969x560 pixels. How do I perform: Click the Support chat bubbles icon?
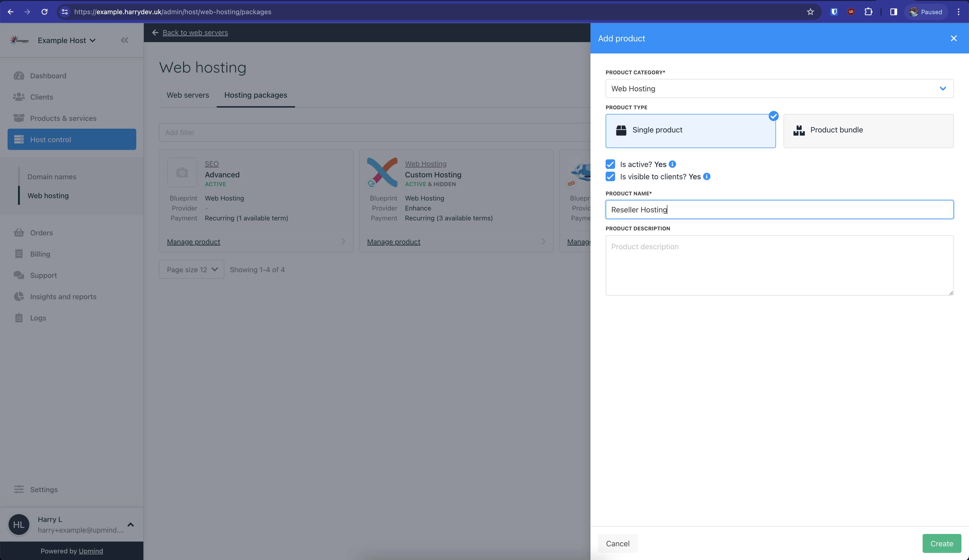19,275
